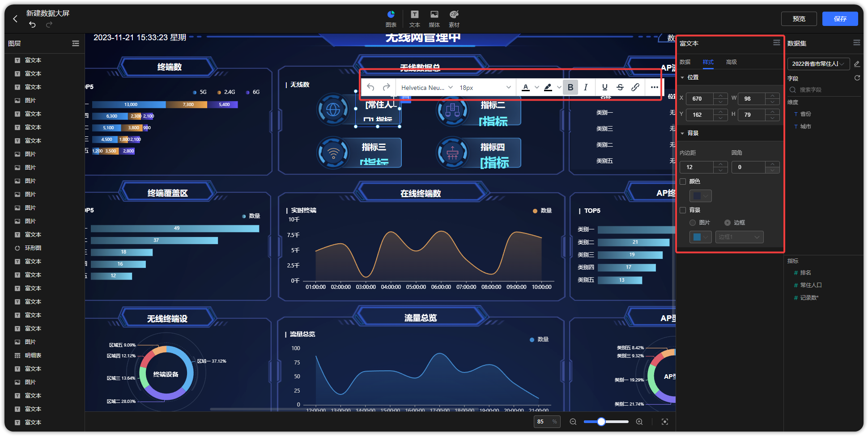Select the 明细表 layer
Screen dimensions: 868x436
click(x=33, y=356)
